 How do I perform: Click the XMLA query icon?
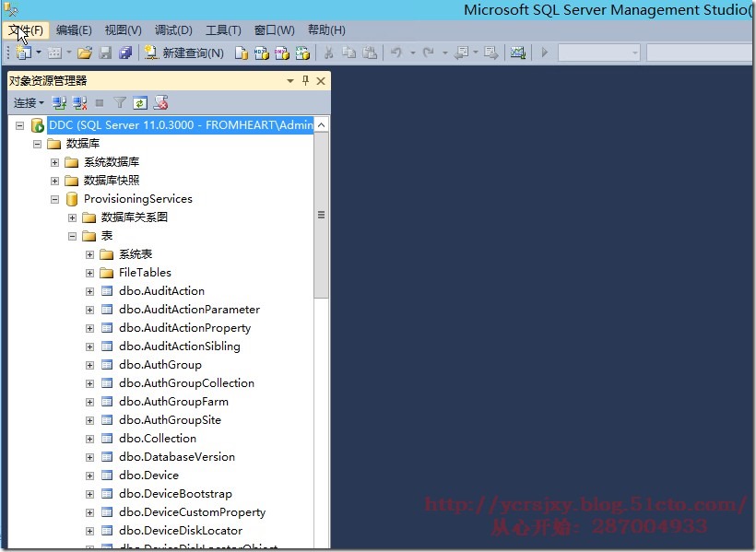pos(302,53)
